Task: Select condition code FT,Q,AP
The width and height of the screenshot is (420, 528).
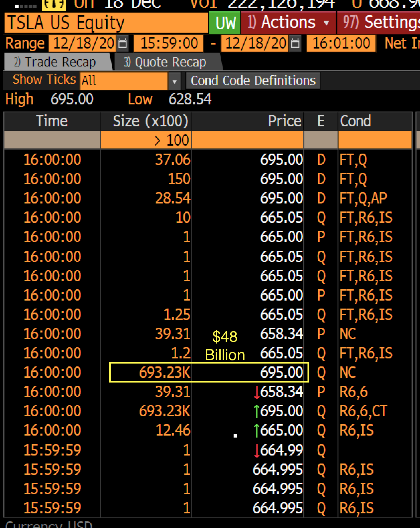Action: 363,198
